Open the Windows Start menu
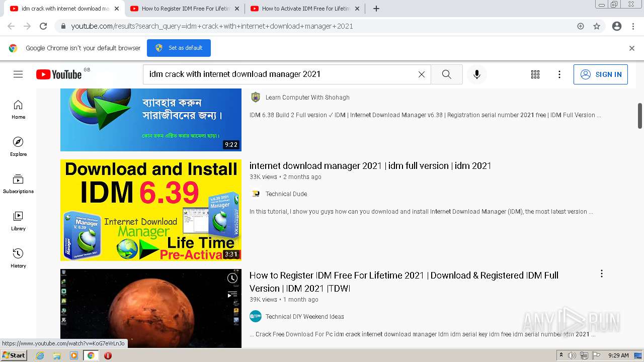This screenshot has width=644, height=362. point(14,355)
